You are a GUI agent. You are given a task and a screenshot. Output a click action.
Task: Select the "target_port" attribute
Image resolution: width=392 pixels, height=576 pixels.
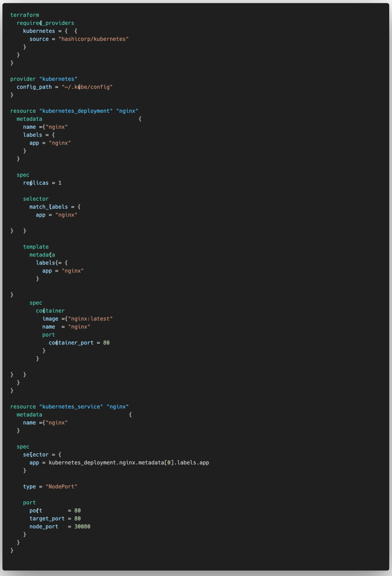point(47,519)
